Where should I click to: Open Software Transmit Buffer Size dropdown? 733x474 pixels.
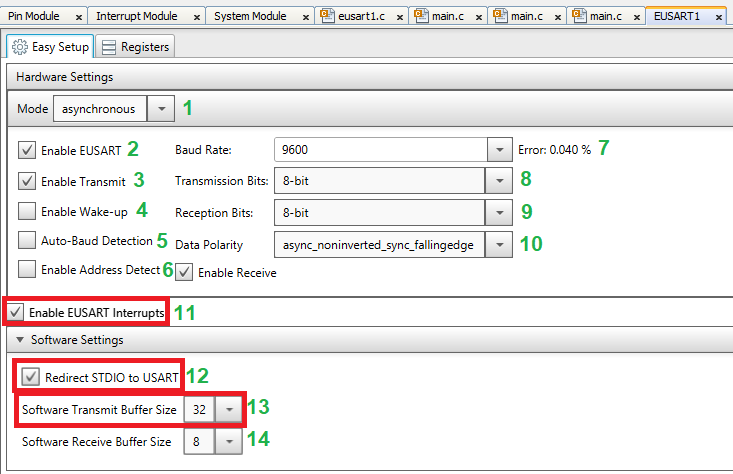click(x=231, y=409)
